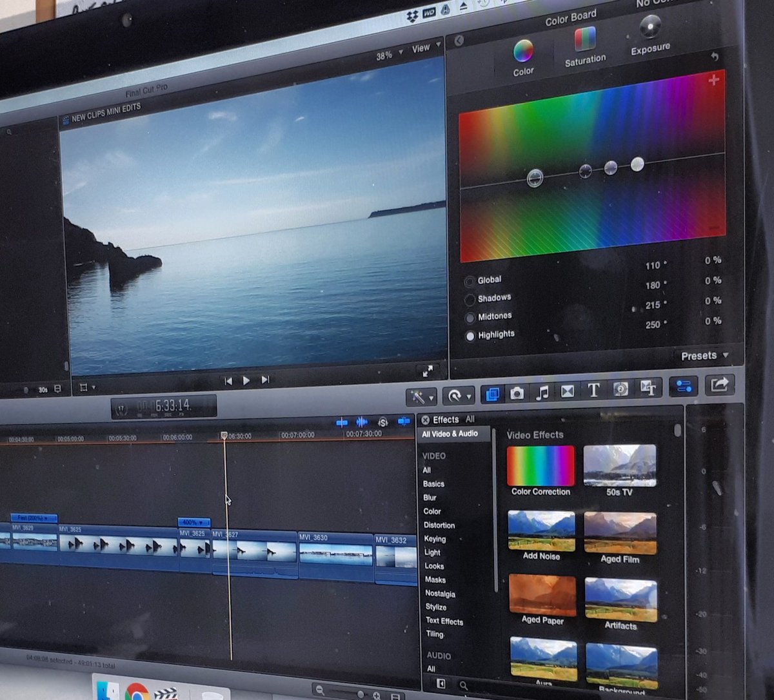This screenshot has width=774, height=700.
Task: Select the Color video category
Action: pyautogui.click(x=432, y=511)
